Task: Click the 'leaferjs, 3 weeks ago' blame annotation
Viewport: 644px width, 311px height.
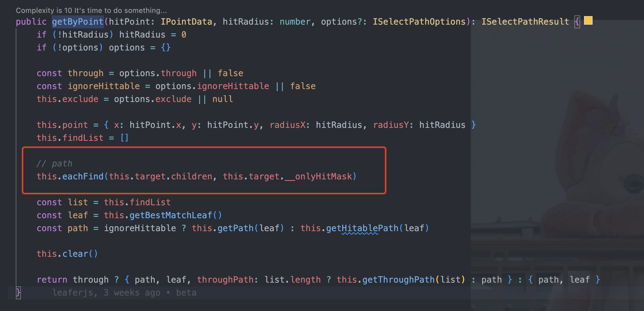Action: [106, 292]
